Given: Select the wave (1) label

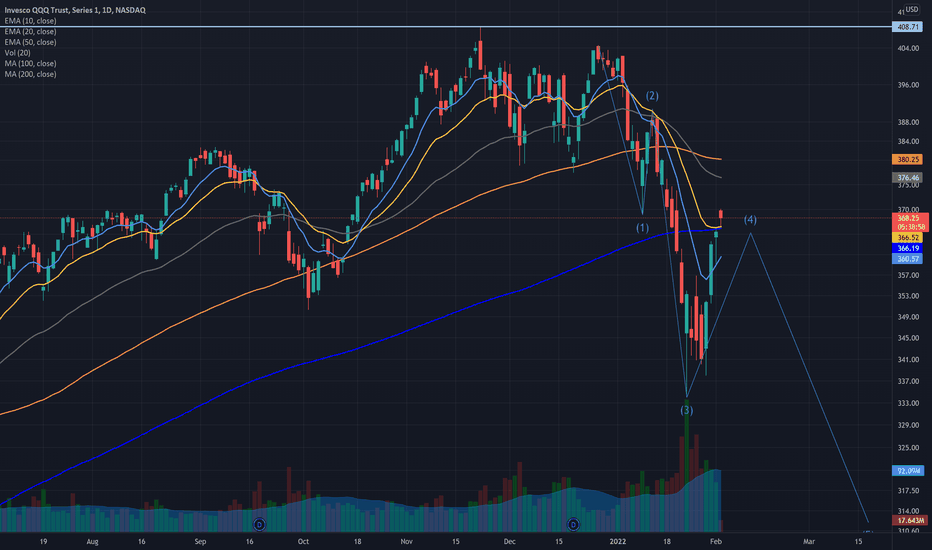Looking at the screenshot, I should pyautogui.click(x=643, y=228).
